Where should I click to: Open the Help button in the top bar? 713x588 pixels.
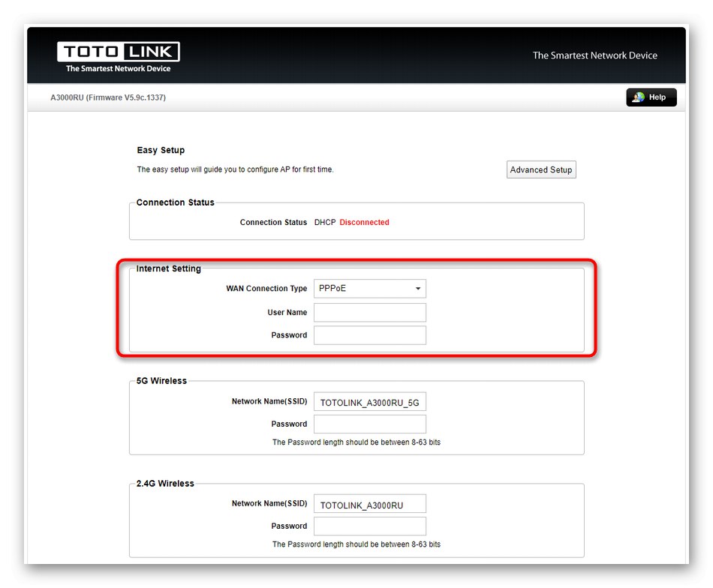[x=651, y=97]
